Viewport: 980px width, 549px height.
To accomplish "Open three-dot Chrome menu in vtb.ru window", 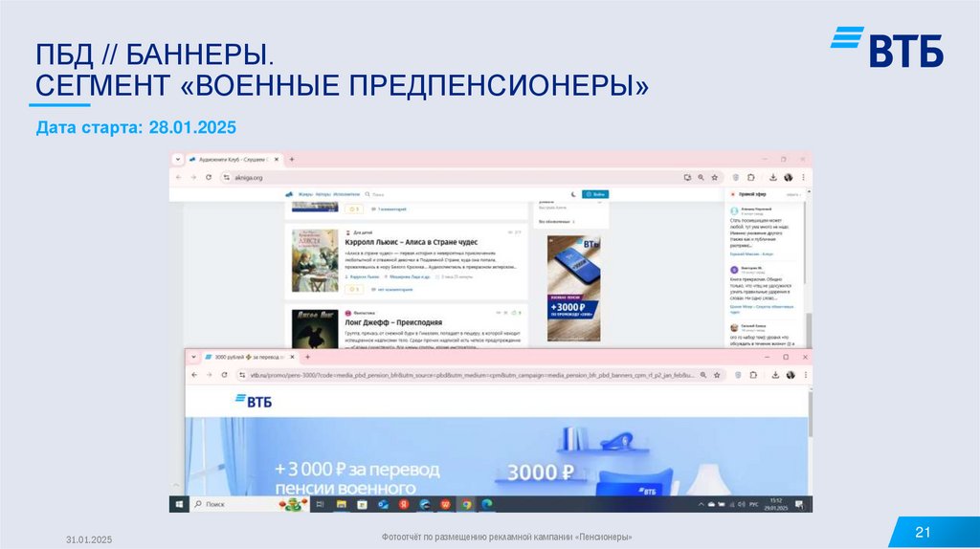I will [806, 375].
